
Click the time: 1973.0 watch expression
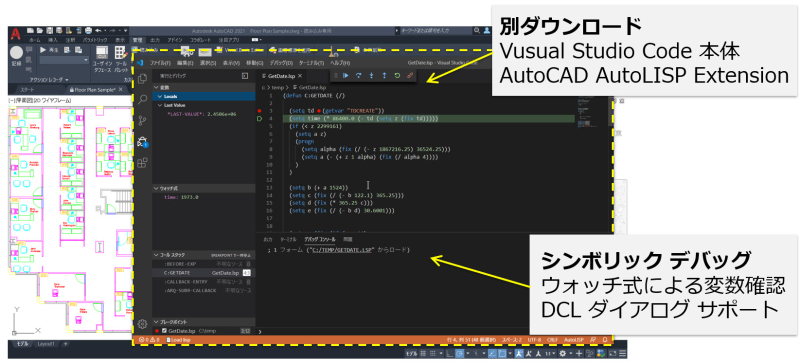(204, 197)
